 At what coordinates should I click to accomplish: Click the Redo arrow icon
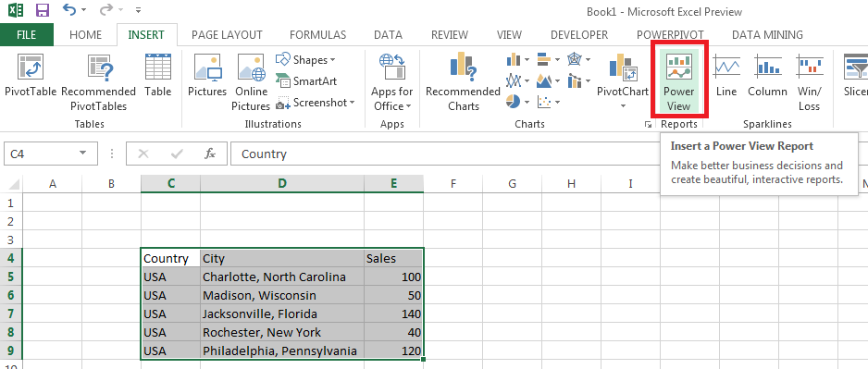tap(107, 10)
